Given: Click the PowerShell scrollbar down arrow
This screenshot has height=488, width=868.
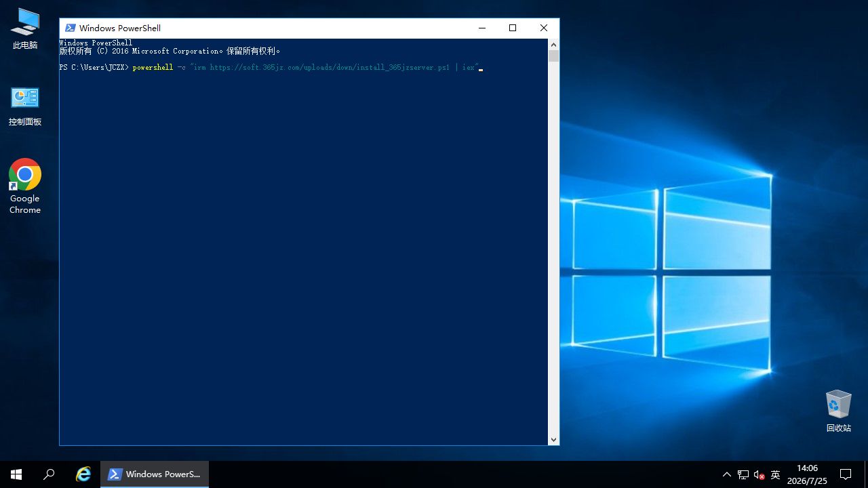Looking at the screenshot, I should [x=553, y=440].
